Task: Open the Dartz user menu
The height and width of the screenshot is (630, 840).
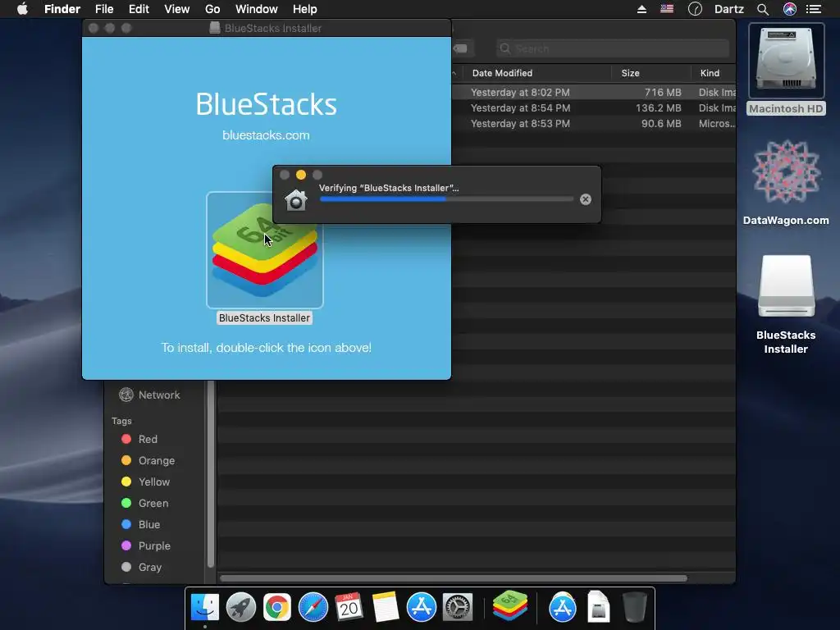Action: (728, 9)
